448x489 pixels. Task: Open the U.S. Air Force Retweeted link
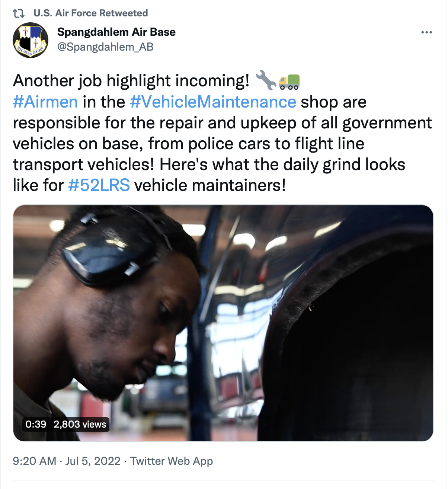tap(90, 13)
